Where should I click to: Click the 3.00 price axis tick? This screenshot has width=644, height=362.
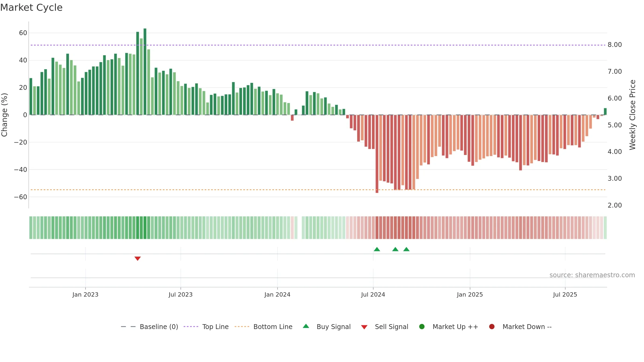point(615,179)
